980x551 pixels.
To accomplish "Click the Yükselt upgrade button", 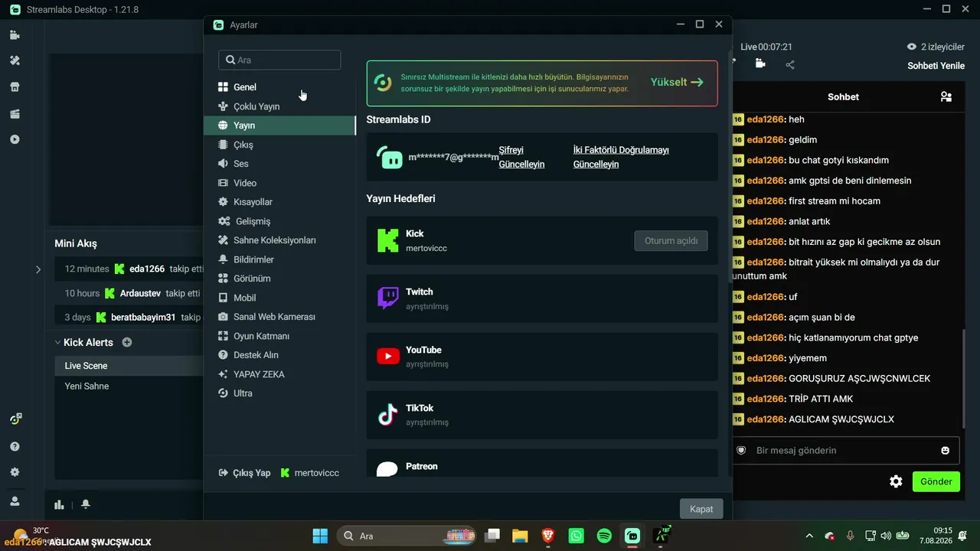I will click(x=677, y=82).
